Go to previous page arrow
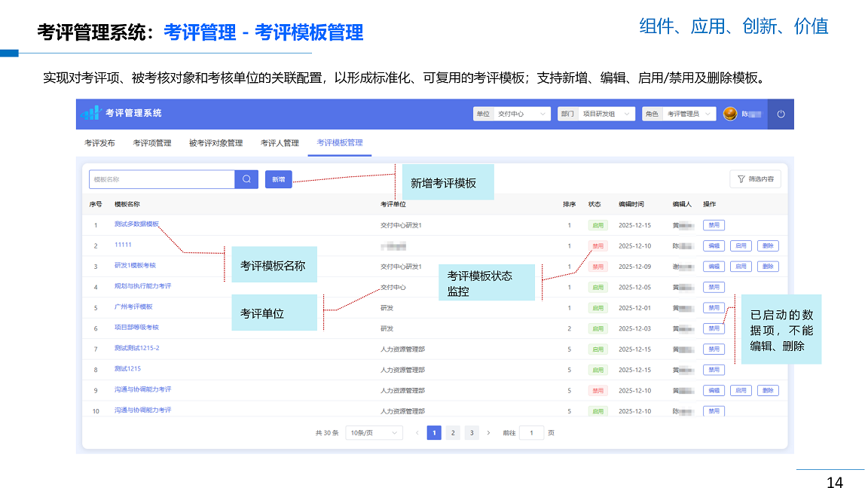868x488 pixels. 417,433
